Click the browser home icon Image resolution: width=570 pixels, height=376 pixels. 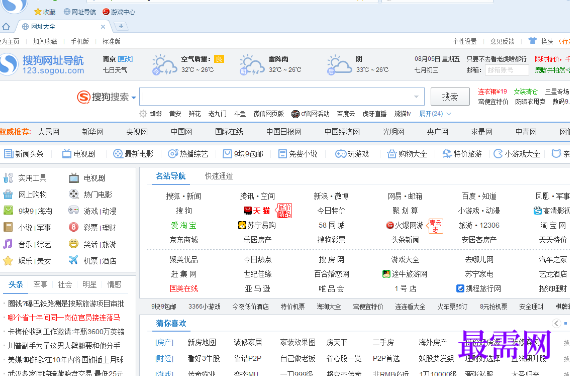pyautogui.click(x=6, y=27)
